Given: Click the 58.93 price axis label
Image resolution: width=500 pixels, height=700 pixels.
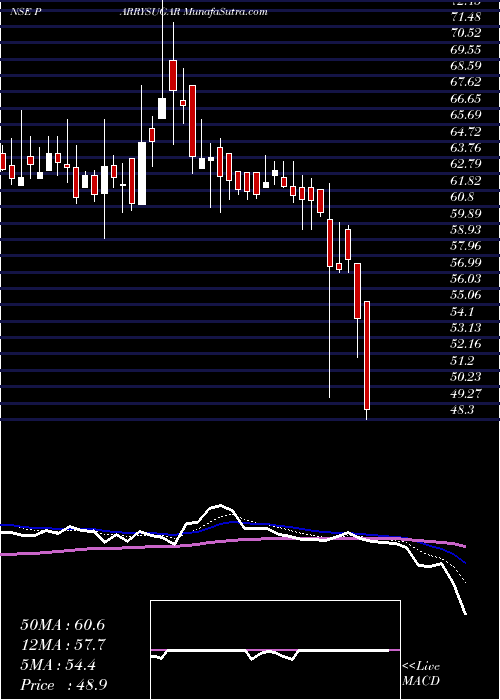Looking at the screenshot, I should pos(466,229).
